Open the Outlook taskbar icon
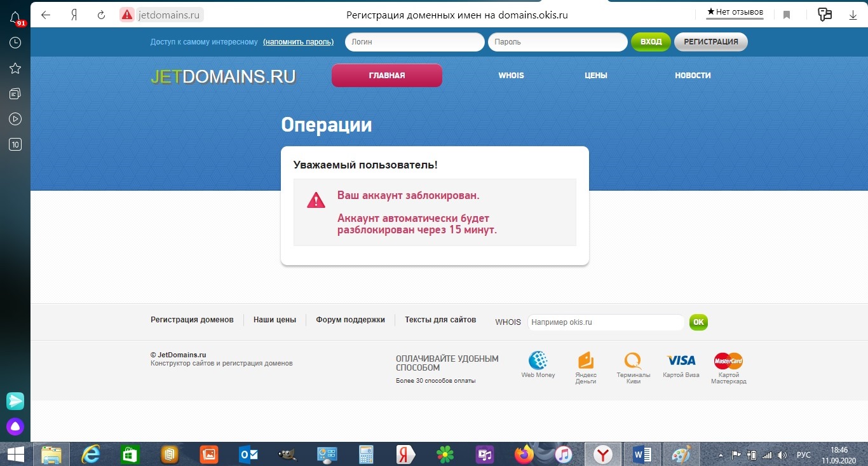The image size is (868, 466). (x=248, y=454)
